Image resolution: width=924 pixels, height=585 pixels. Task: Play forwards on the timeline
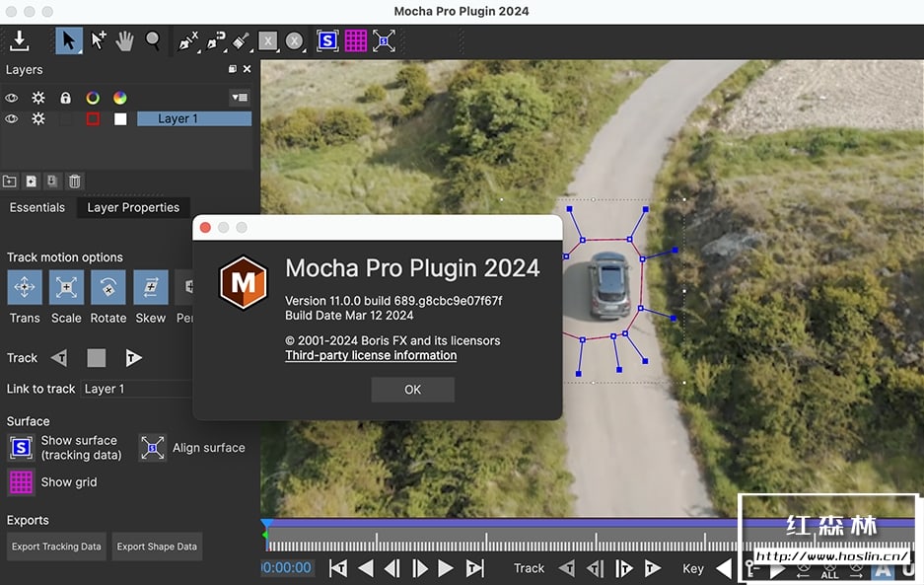[446, 568]
